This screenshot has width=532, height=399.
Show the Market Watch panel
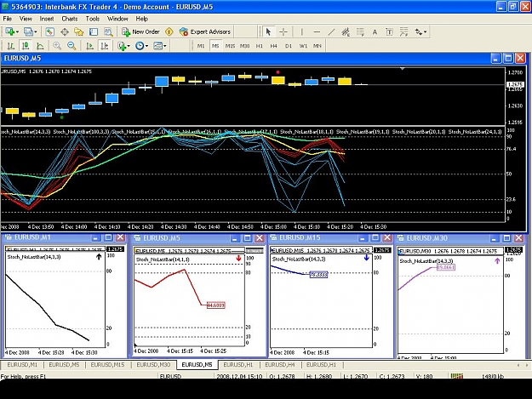click(x=50, y=31)
